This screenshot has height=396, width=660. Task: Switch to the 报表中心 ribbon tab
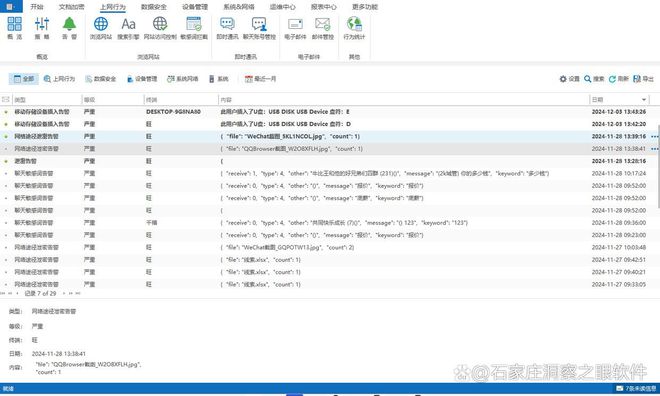tap(324, 7)
